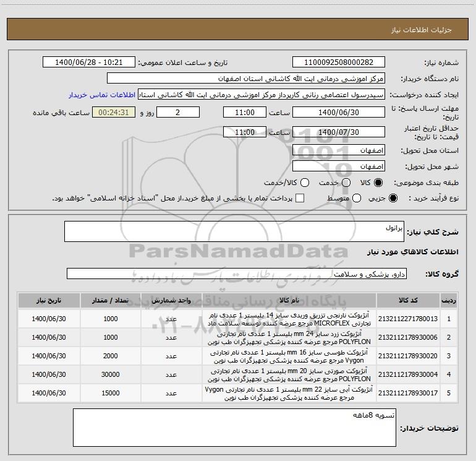
Task: Click buyer organization name field
Action: [x=246, y=79]
